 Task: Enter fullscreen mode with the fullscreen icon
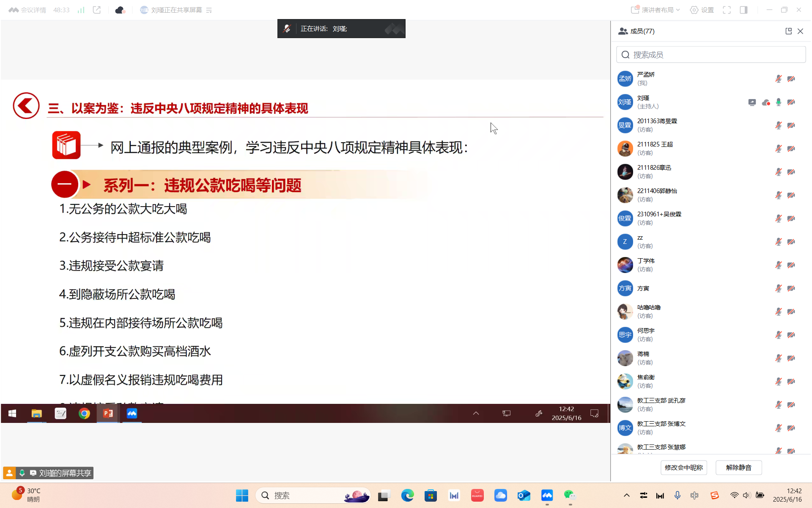tap(727, 10)
